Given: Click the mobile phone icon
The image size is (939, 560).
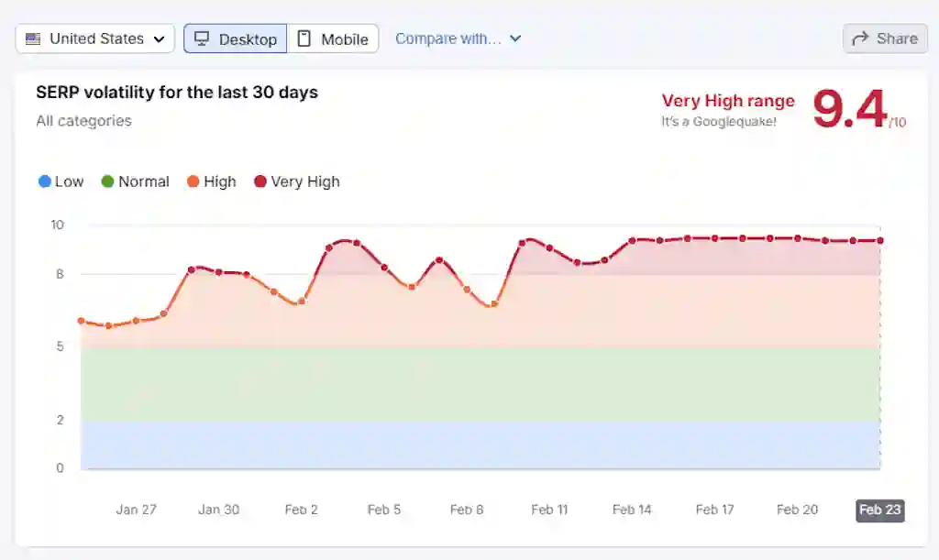Looking at the screenshot, I should (x=304, y=38).
